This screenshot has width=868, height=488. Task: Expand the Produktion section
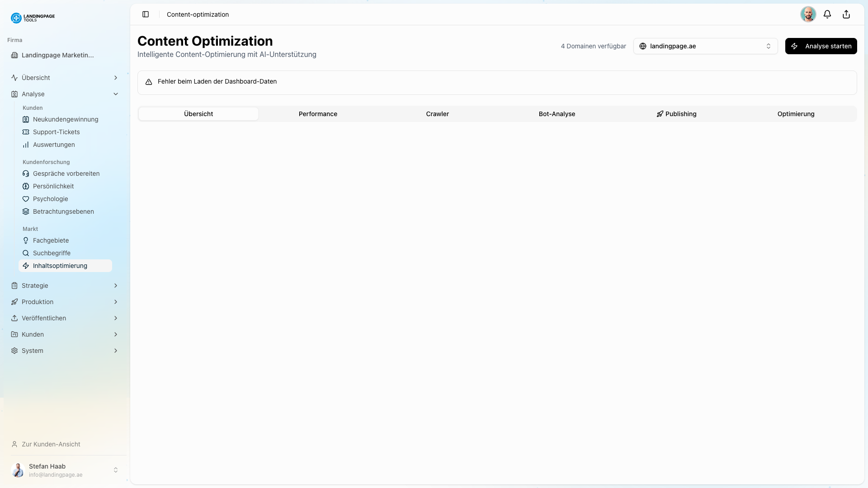pyautogui.click(x=116, y=302)
